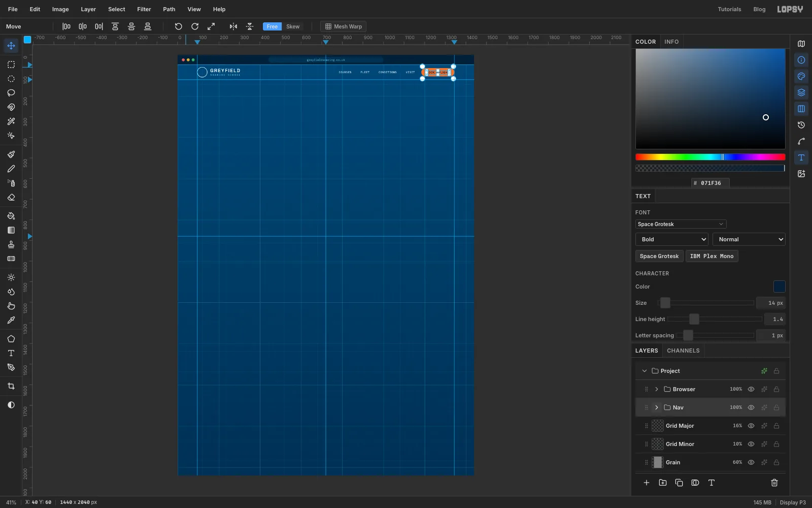Add new layer with plus icon
Screen dimensions: 812x508
pyautogui.click(x=647, y=483)
